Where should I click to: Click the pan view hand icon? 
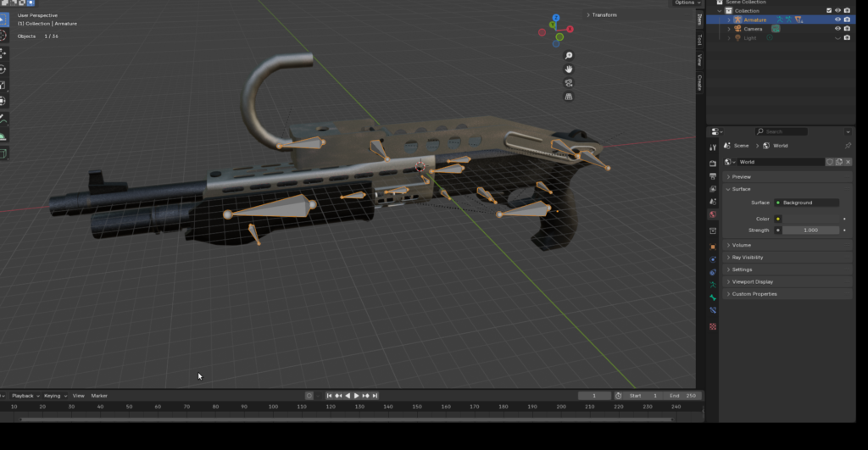click(569, 69)
